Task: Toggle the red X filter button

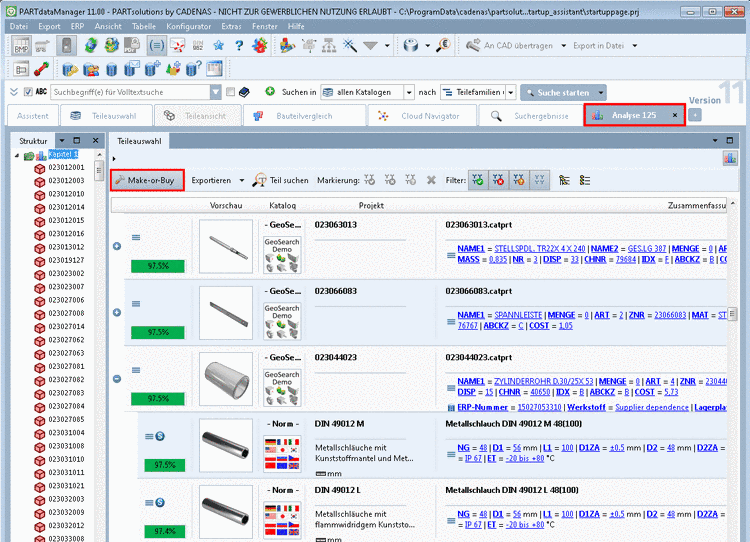Action: pos(498,180)
